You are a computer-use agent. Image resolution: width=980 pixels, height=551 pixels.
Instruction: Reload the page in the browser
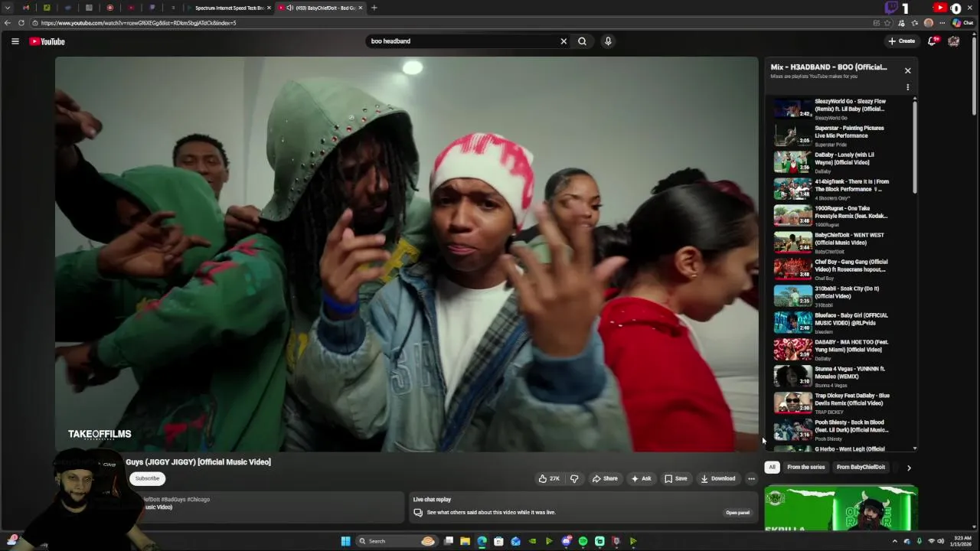click(x=21, y=23)
